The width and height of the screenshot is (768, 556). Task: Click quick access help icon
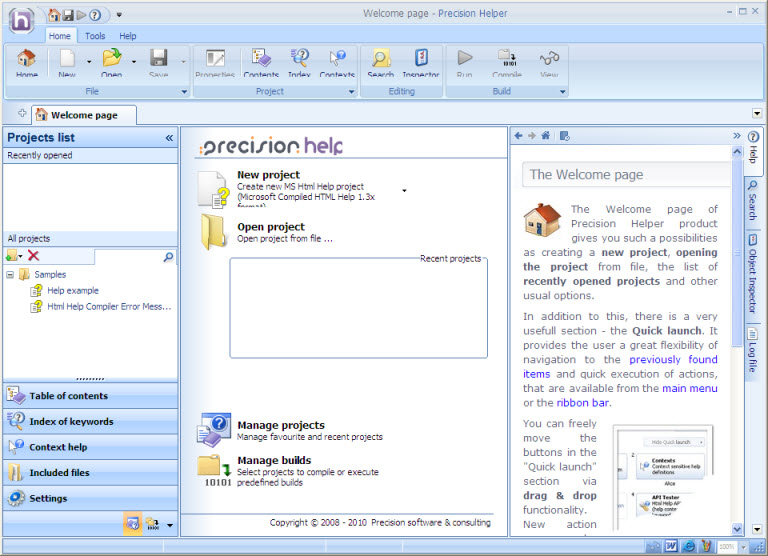tap(96, 15)
